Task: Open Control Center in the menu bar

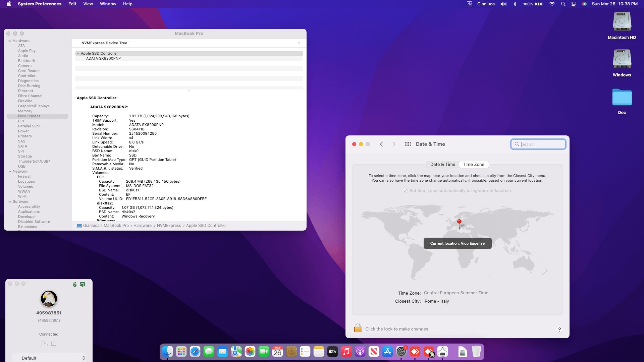Action: tap(574, 4)
